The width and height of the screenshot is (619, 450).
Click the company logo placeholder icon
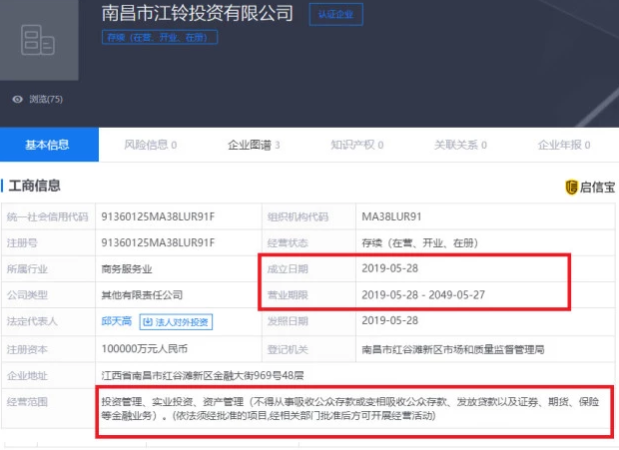point(38,40)
